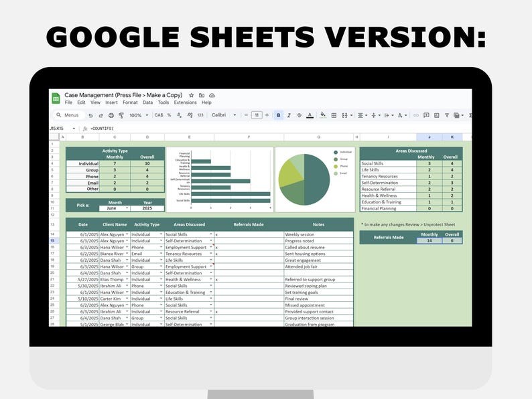The image size is (532, 399).
Task: Click the filter views icon
Action: [x=458, y=115]
